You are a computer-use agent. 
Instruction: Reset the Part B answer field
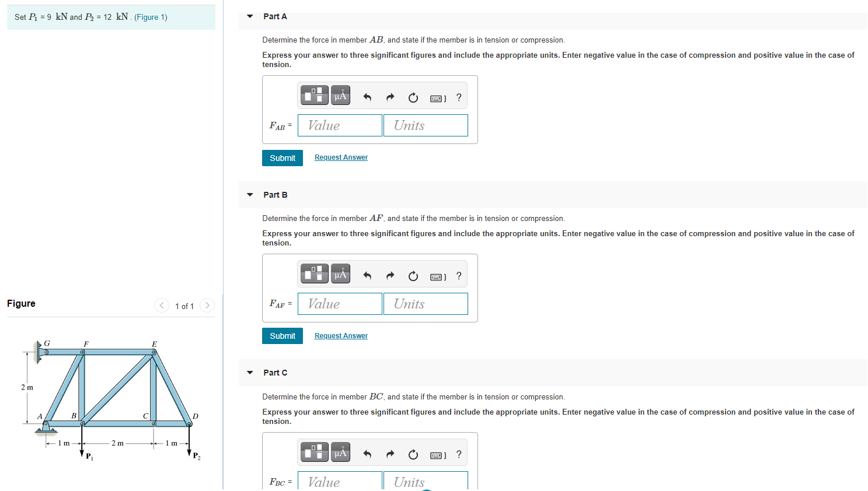click(413, 276)
